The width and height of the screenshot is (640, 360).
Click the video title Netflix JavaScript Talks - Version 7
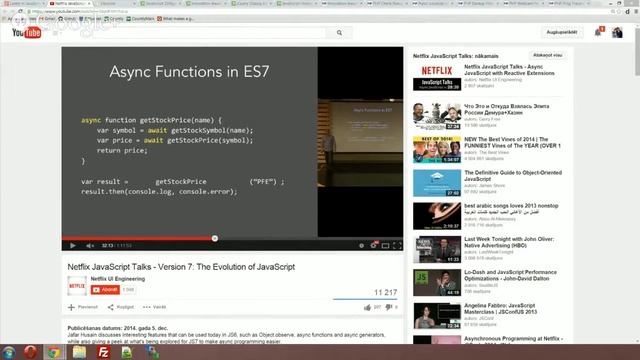tap(181, 267)
